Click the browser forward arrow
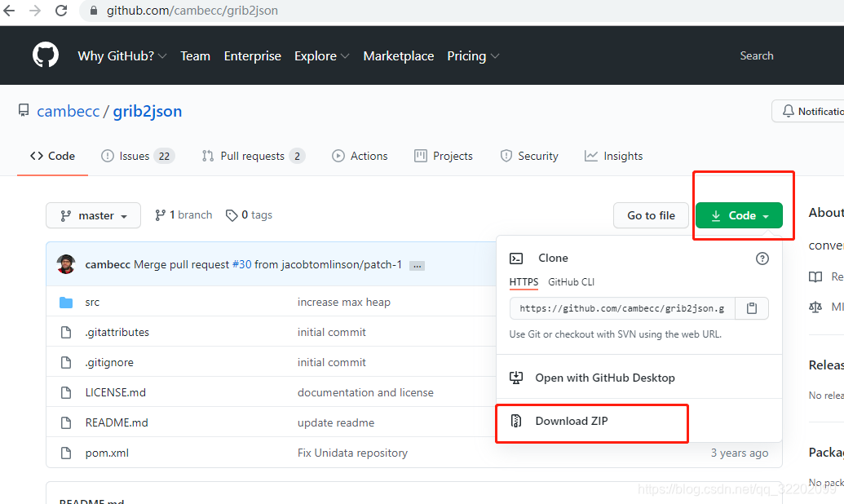The image size is (844, 504). (x=35, y=11)
